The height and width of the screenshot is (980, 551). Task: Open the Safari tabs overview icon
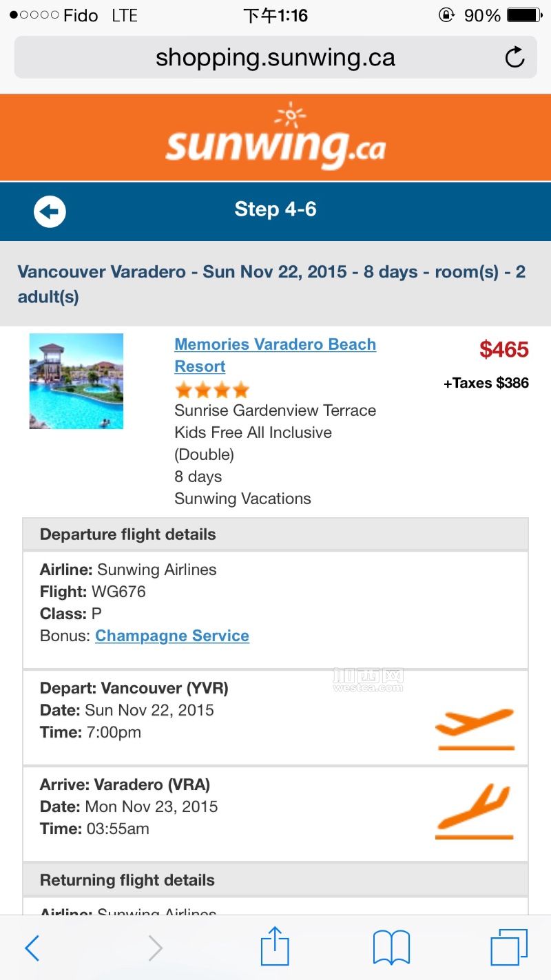tap(509, 947)
